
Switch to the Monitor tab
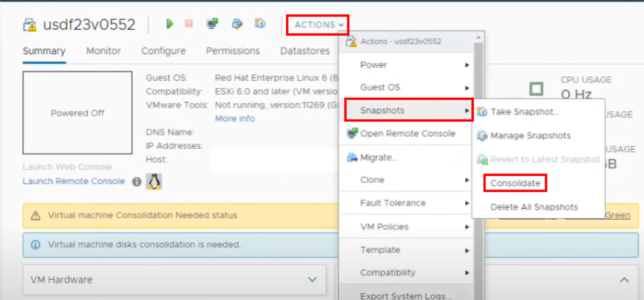pyautogui.click(x=103, y=51)
